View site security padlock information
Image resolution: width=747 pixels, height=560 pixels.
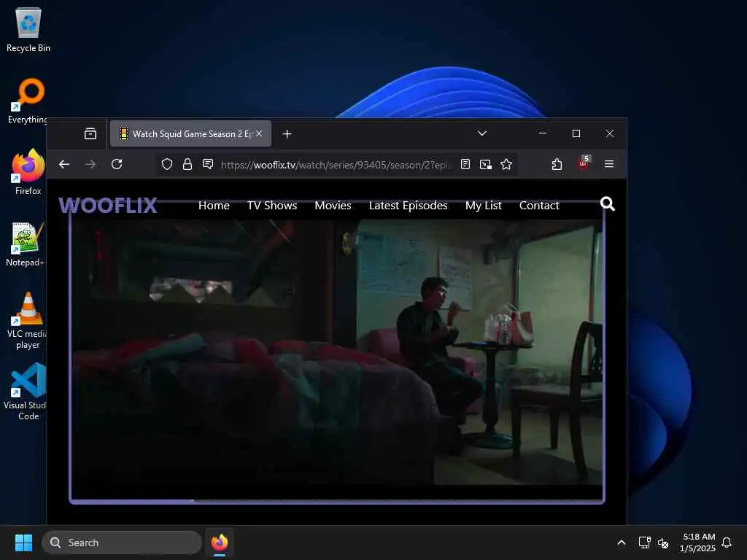187,164
